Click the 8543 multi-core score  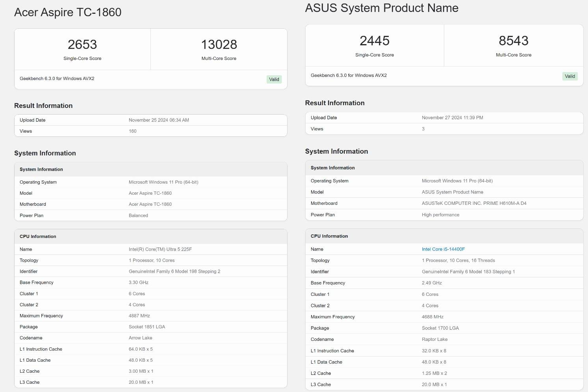click(x=513, y=41)
